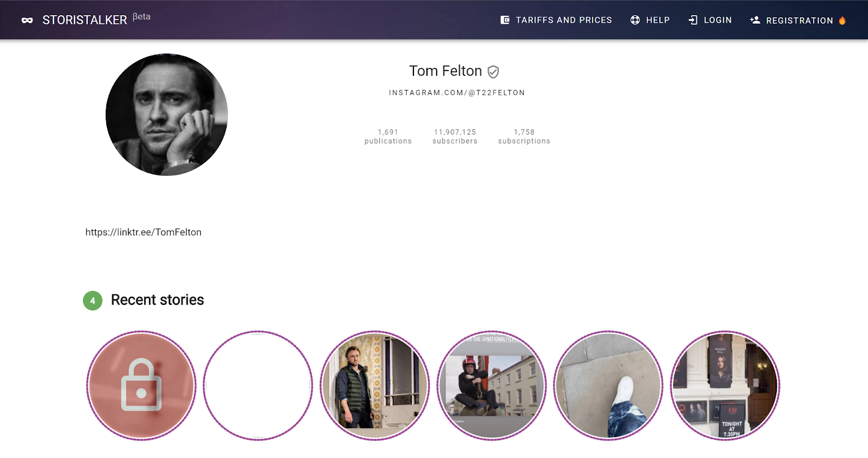Open the Registration page
Image resolution: width=868 pixels, height=458 pixels.
[x=798, y=20]
